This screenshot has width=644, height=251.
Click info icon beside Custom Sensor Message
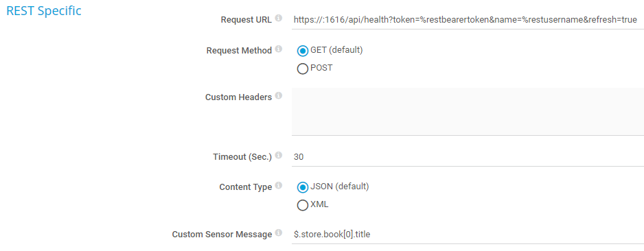[x=279, y=233]
